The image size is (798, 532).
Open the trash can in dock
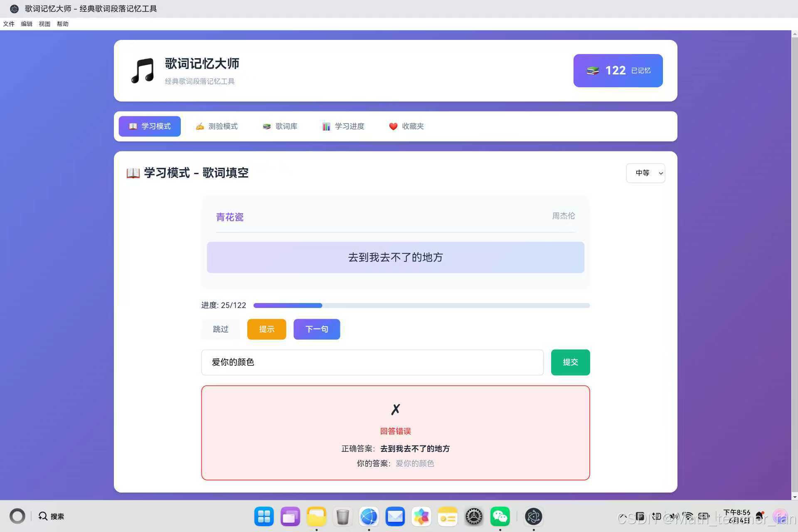(x=342, y=517)
